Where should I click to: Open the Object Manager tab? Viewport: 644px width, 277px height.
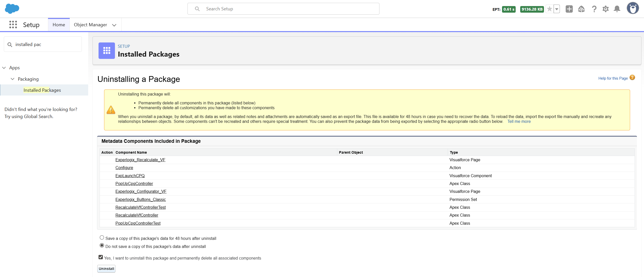(90, 25)
